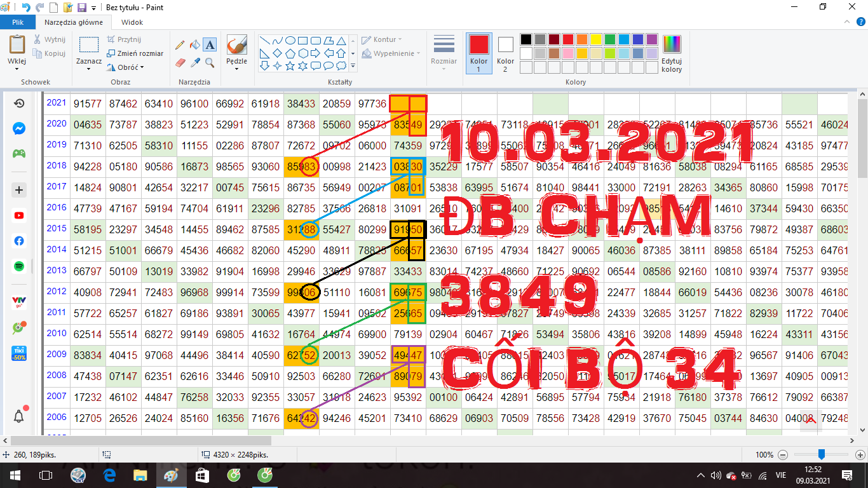Select the five-point star shape
868x488 pixels.
tap(290, 65)
